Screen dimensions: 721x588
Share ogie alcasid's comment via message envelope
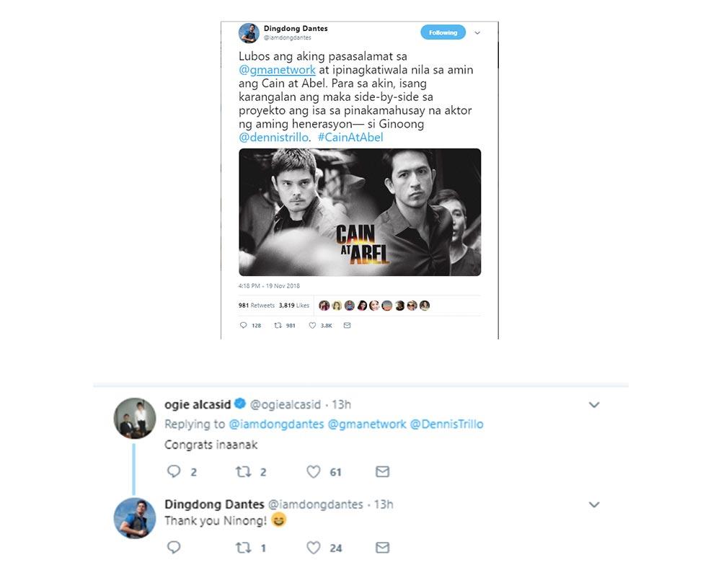pos(382,472)
